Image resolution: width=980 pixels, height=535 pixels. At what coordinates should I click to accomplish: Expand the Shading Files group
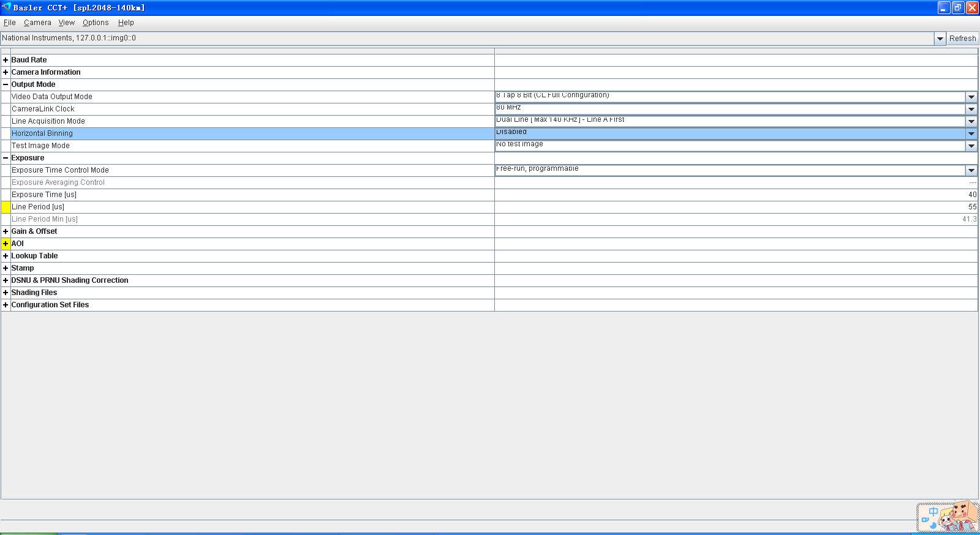(x=6, y=293)
